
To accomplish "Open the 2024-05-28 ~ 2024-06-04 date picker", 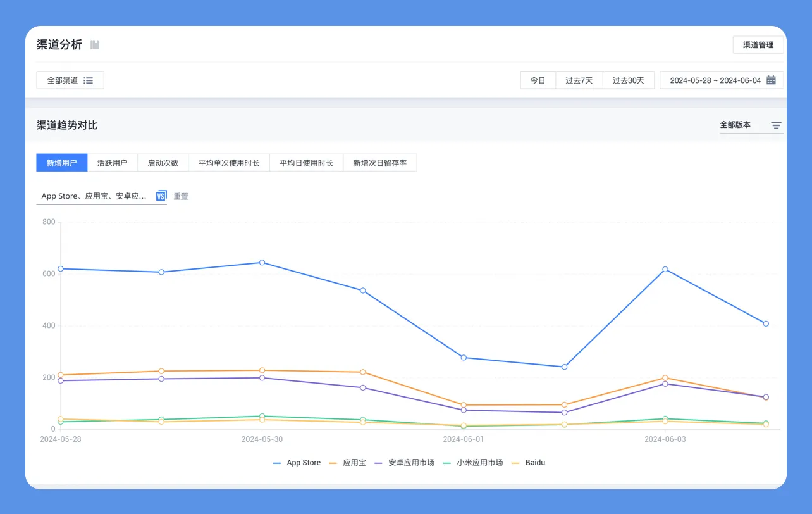I will (722, 80).
